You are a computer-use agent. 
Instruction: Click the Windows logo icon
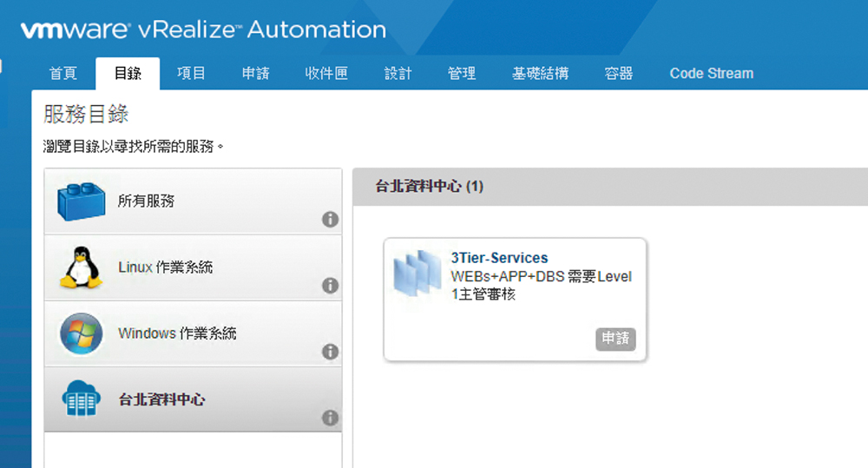(81, 333)
